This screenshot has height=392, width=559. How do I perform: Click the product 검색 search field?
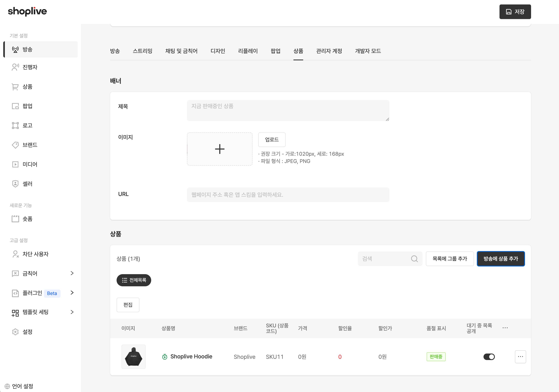tap(390, 259)
